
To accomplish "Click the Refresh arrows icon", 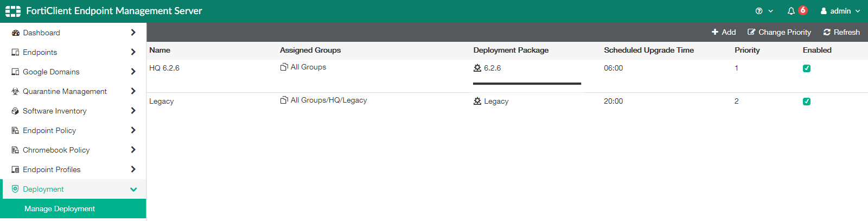I will coord(827,32).
